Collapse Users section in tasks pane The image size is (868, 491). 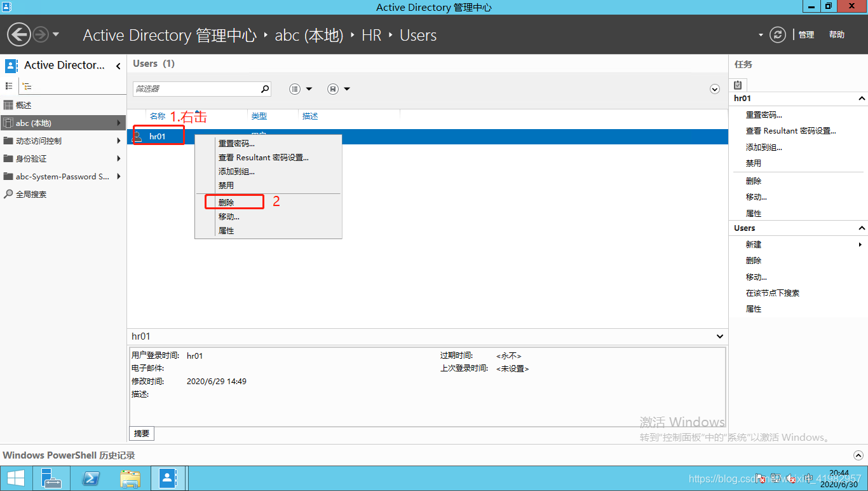coord(862,228)
